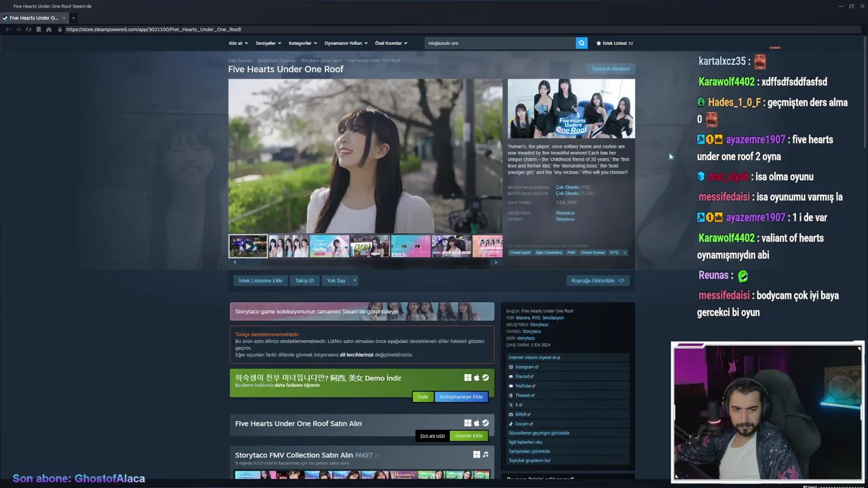Click Sepete Ekle to add game to cart
Screen dimensions: 868x488
click(469, 436)
